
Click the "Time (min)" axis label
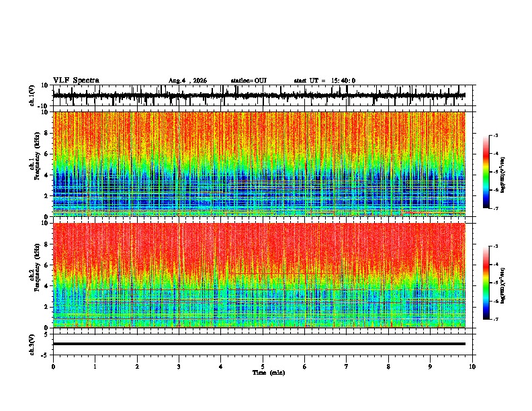click(269, 373)
